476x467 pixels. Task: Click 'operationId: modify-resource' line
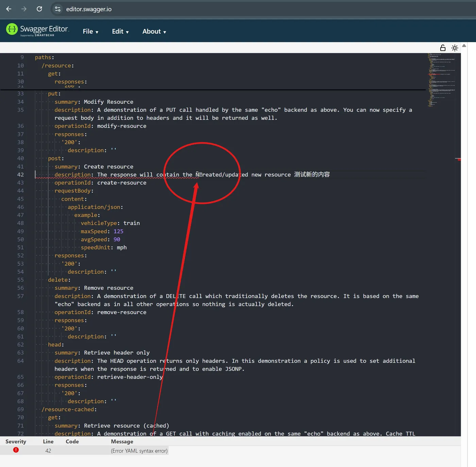100,126
